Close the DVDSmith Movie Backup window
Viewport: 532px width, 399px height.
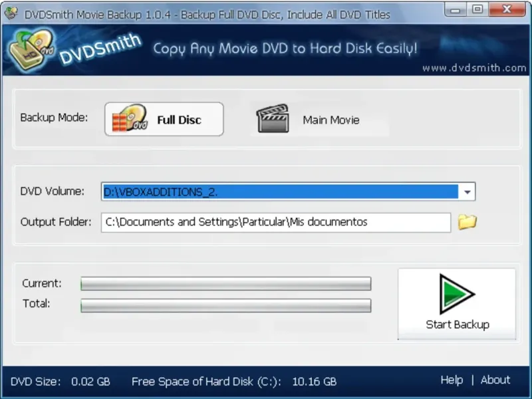pos(507,10)
